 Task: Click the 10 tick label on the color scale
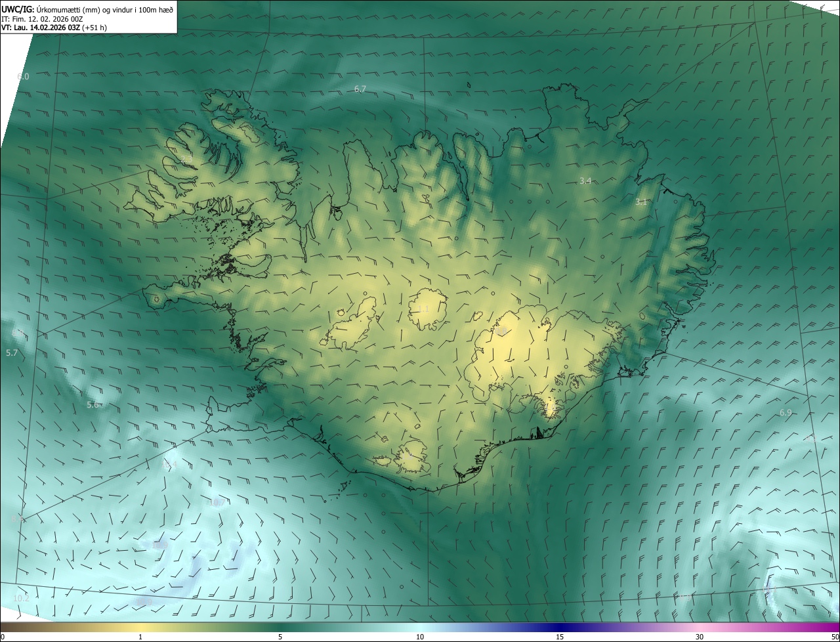(420, 637)
